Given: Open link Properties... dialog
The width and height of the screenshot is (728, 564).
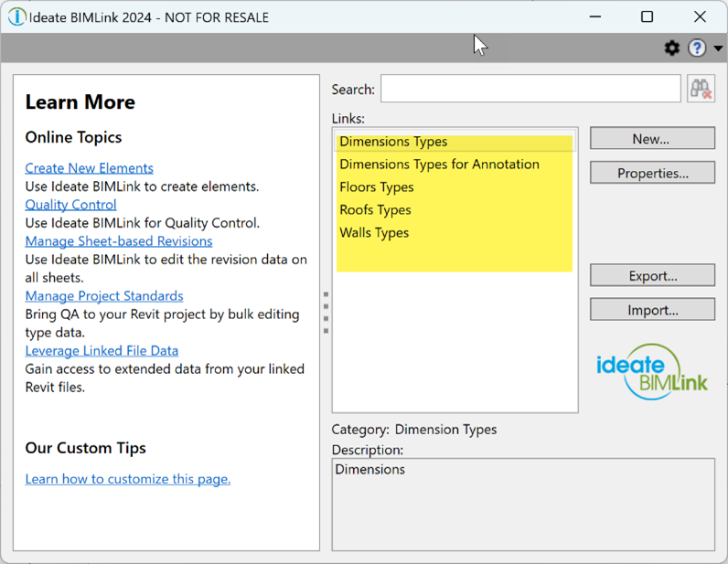Looking at the screenshot, I should 652,173.
